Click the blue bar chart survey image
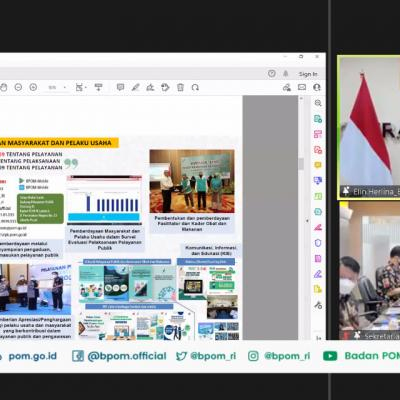Image resolution: width=400 pixels, height=400 pixels. click(104, 200)
